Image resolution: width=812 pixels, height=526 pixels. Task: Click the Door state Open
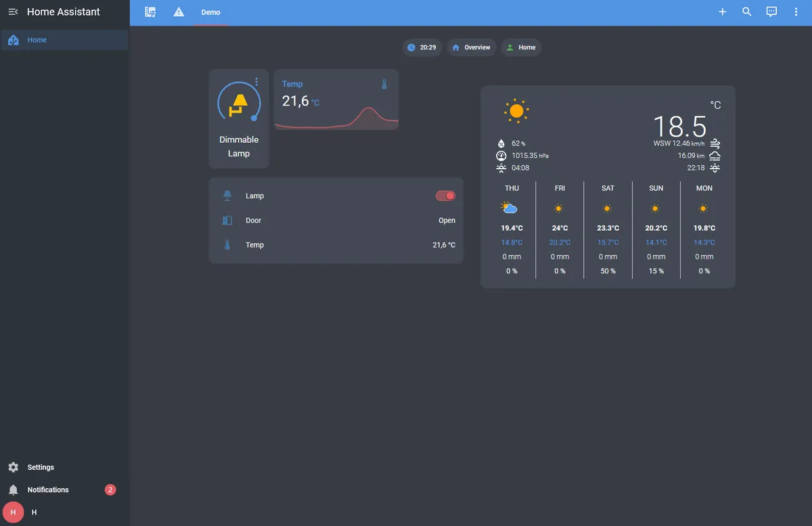[x=447, y=221]
